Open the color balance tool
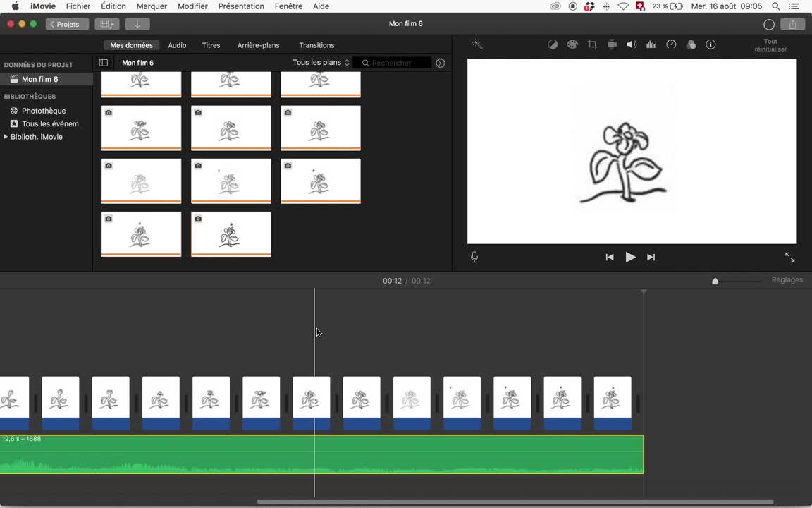Screen dimensions: 812x508 click(x=553, y=44)
